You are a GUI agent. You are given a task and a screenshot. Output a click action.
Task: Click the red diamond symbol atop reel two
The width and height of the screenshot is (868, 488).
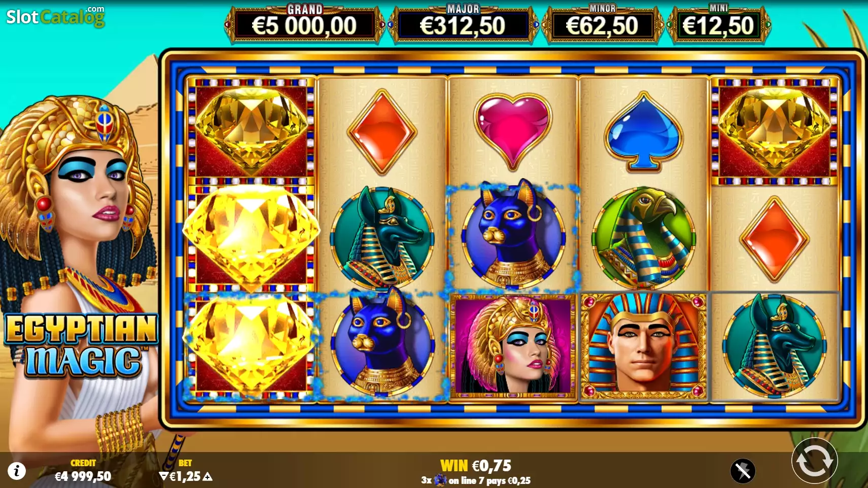[382, 131]
